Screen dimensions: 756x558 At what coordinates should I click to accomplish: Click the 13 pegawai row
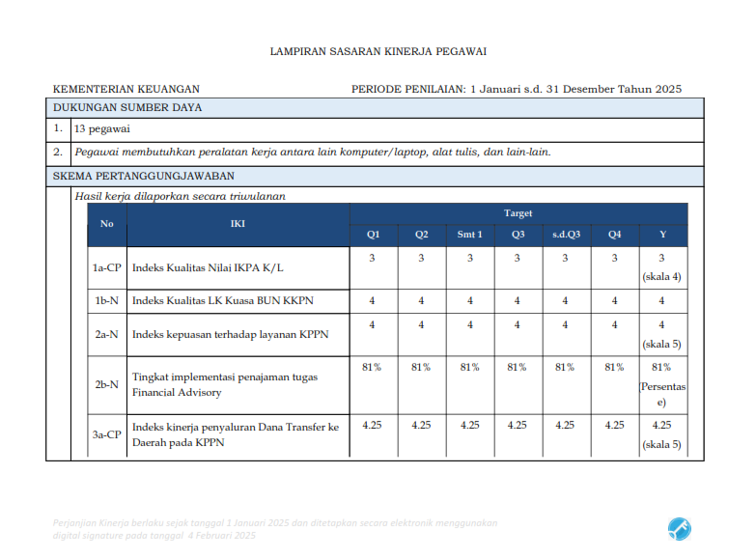coord(102,128)
